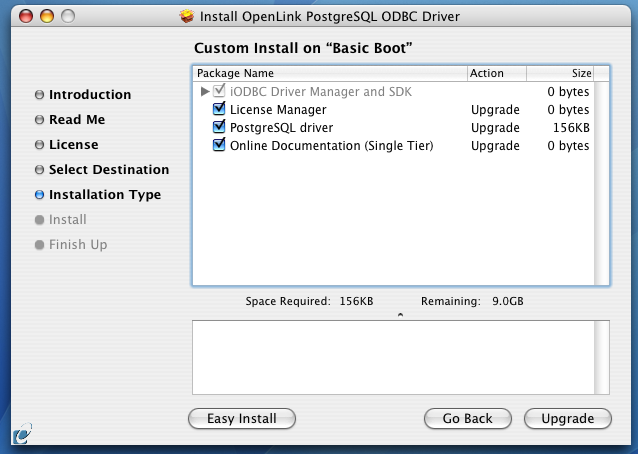Click the 156KB size cell for PostgreSQL driver

pos(571,128)
